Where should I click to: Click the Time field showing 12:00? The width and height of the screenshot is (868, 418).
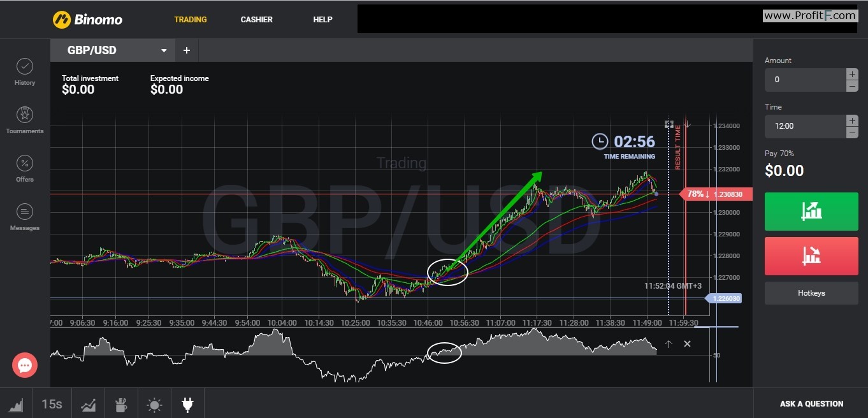click(x=806, y=126)
